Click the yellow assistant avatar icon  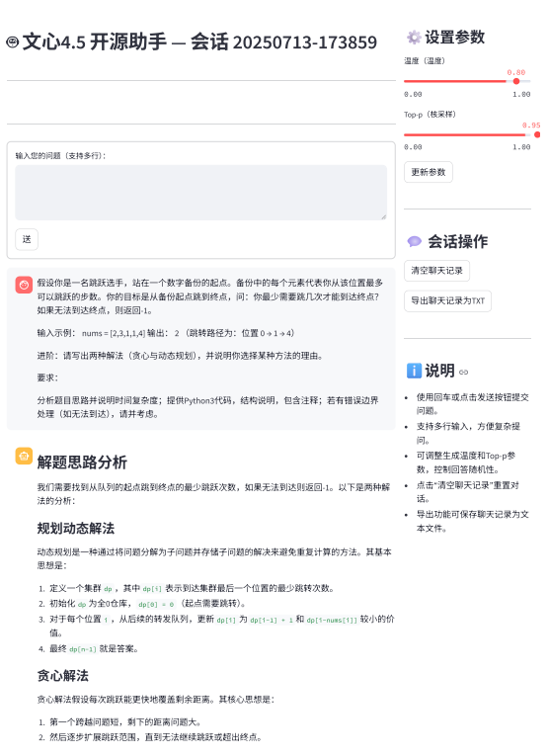point(24,456)
